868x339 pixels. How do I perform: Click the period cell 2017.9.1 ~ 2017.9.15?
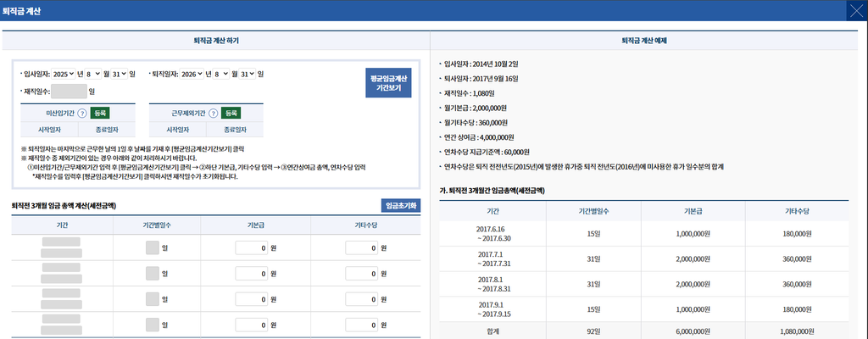pos(493,309)
